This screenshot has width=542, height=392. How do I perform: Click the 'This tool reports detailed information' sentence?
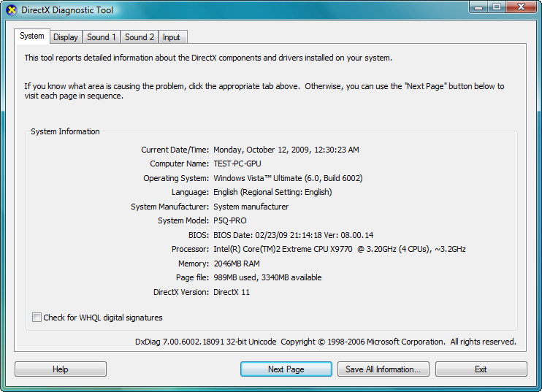(x=208, y=58)
